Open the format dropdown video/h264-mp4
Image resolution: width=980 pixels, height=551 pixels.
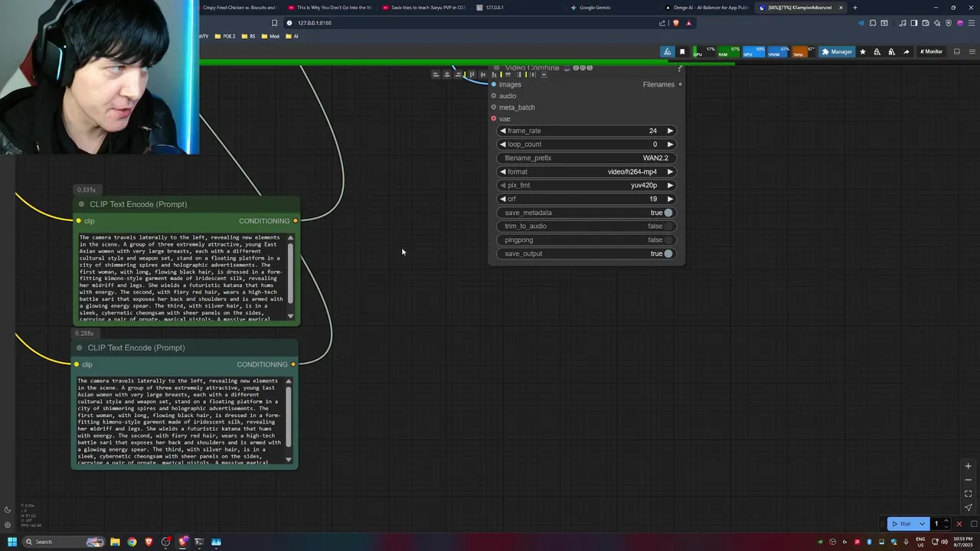(x=586, y=171)
